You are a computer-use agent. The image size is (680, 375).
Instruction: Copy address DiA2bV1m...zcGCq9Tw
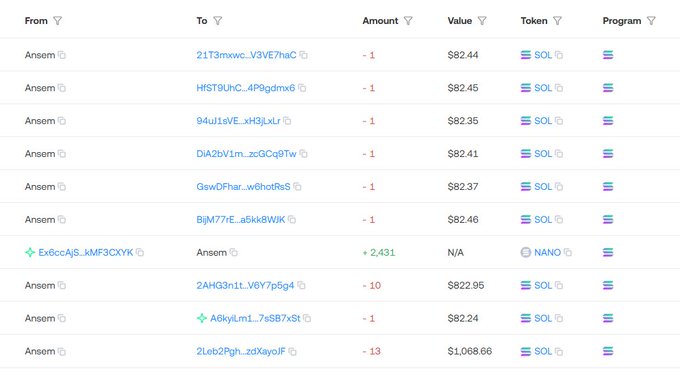[x=304, y=154]
